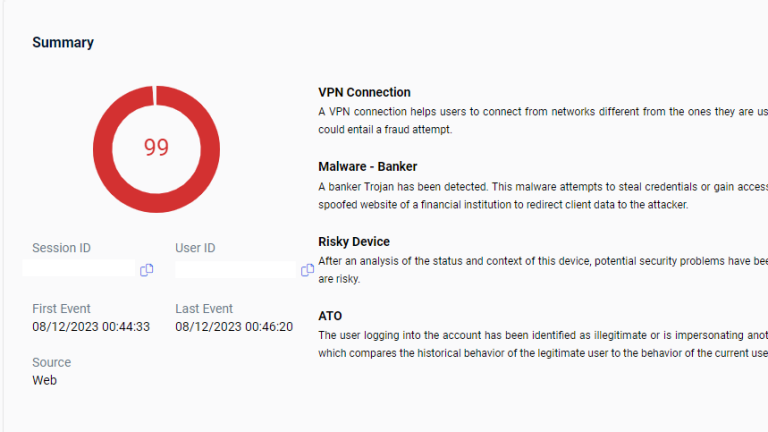Viewport: 768px width, 432px height.
Task: Open the VPN Connection indicator heading
Action: click(364, 92)
